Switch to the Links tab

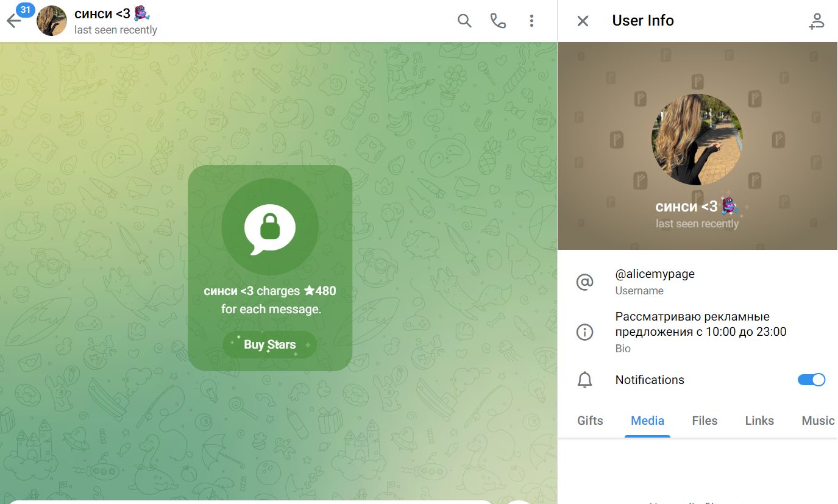point(759,421)
